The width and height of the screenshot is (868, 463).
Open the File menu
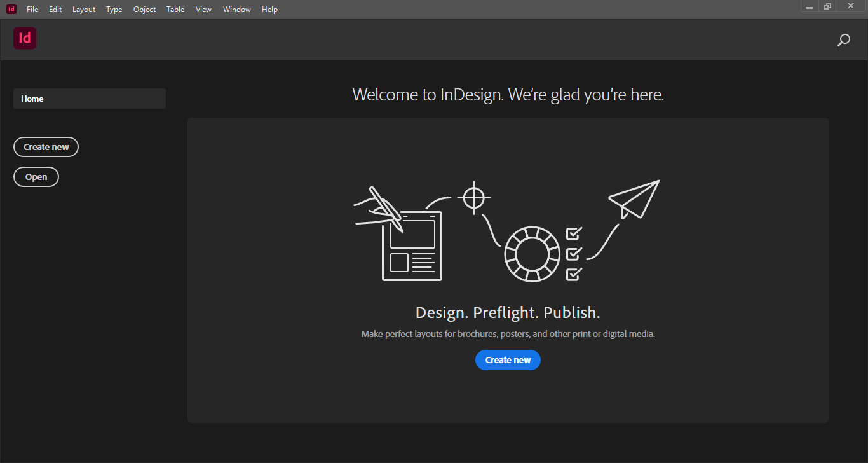coord(32,10)
